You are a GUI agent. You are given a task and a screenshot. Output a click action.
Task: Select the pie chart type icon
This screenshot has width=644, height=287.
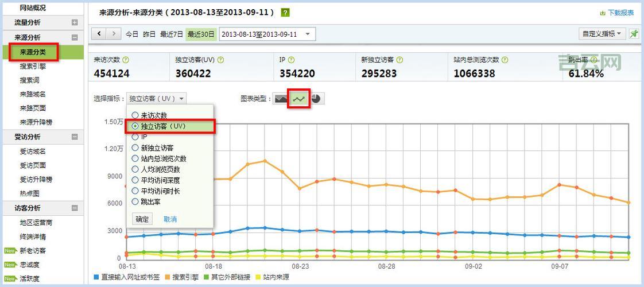[x=316, y=99]
